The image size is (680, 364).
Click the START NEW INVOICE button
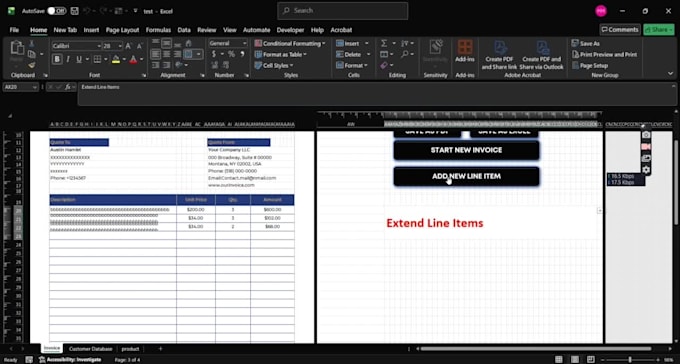[x=467, y=150]
